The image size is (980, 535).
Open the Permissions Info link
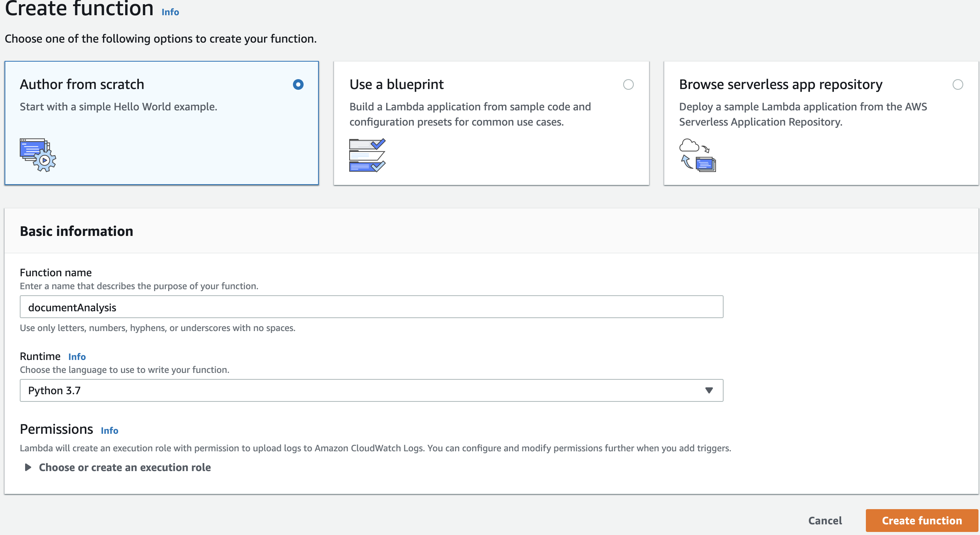[x=110, y=431]
